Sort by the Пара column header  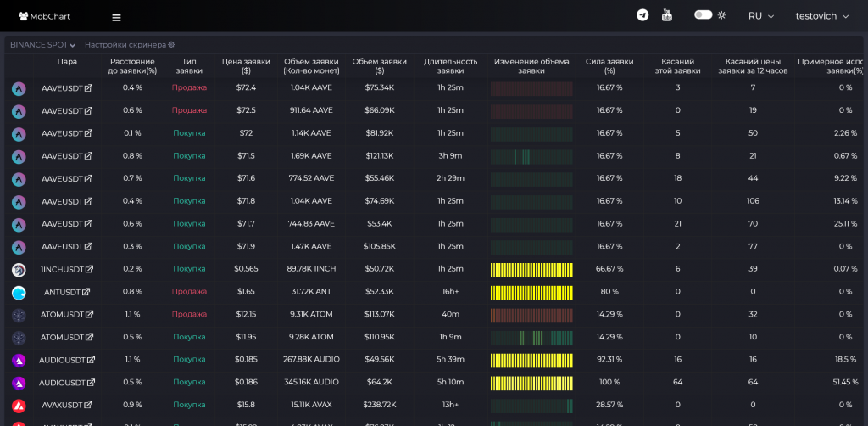click(67, 61)
